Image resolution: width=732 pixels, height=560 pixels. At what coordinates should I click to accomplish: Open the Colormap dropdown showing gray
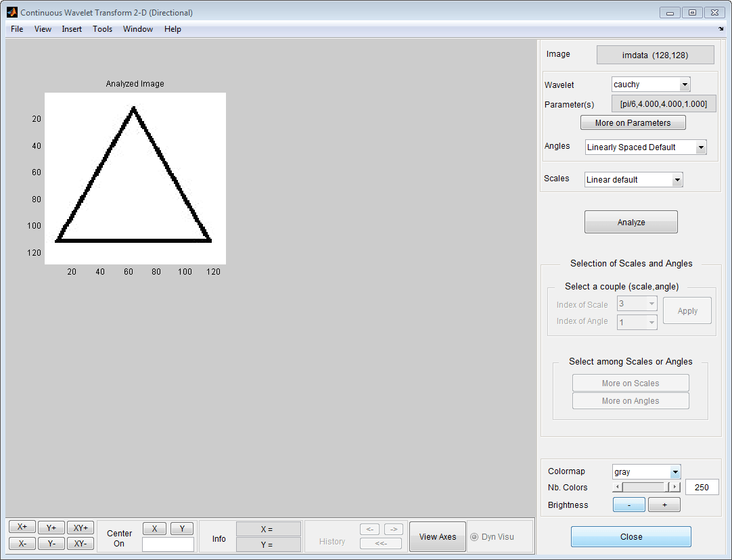tap(646, 472)
